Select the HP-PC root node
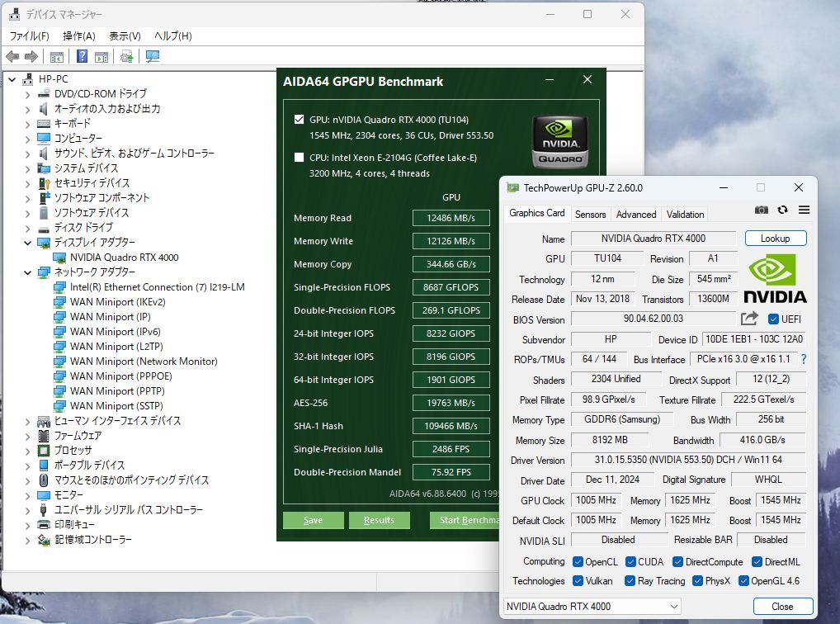This screenshot has width=840, height=624. point(53,78)
